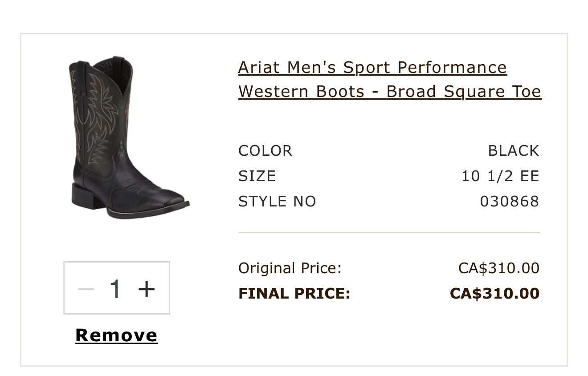588x376 pixels.
Task: Click the COLOR label
Action: tap(265, 150)
